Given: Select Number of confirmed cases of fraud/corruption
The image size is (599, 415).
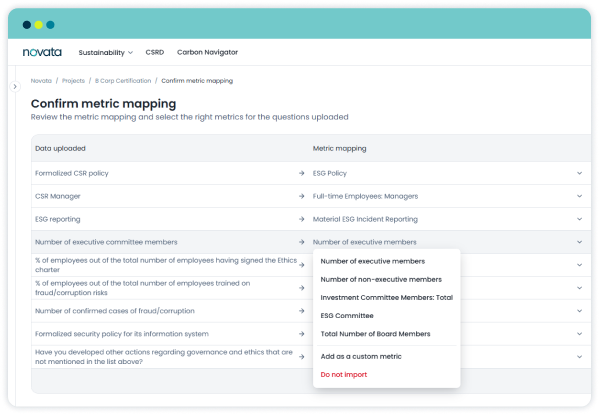Looking at the screenshot, I should click(x=115, y=311).
